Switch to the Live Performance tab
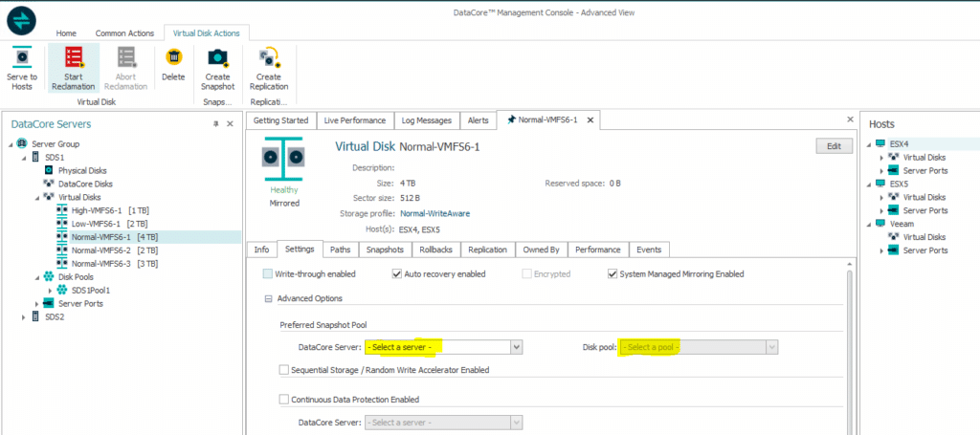Viewport: 980px width, 435px height. pos(355,120)
